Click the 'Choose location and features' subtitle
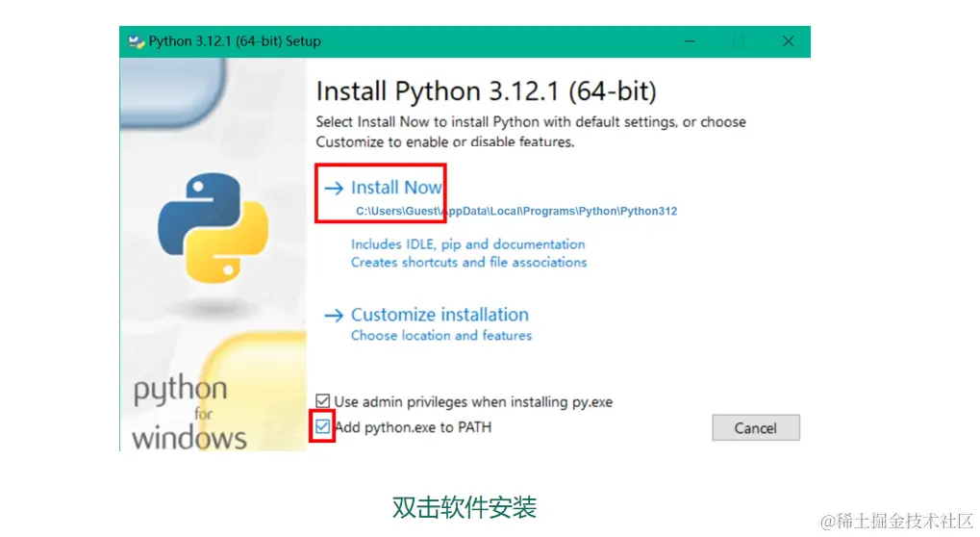 (x=441, y=336)
